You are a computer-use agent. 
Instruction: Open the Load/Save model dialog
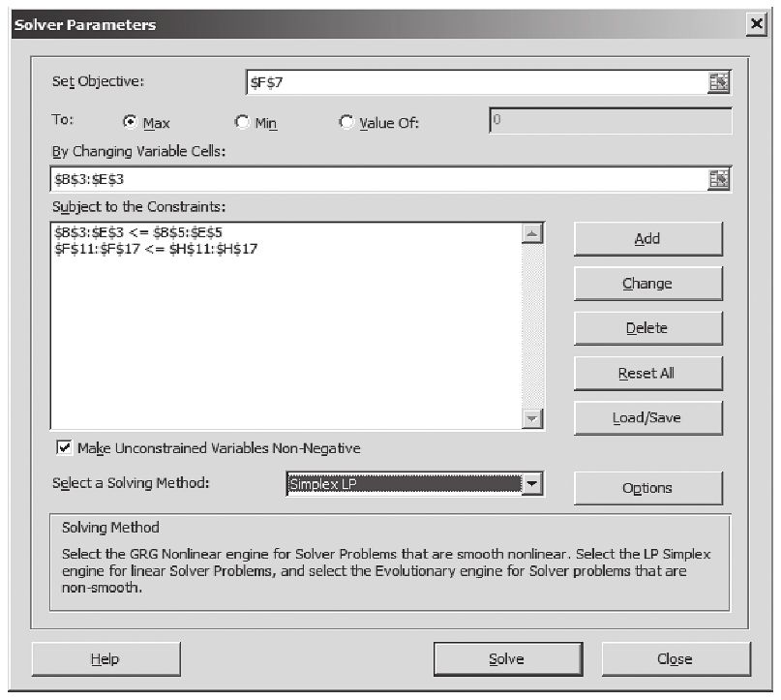click(x=647, y=417)
